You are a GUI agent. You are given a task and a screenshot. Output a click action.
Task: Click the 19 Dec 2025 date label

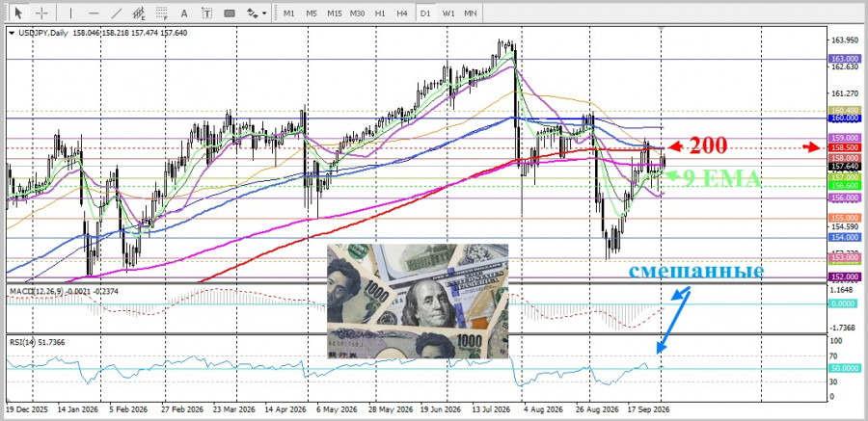point(28,410)
